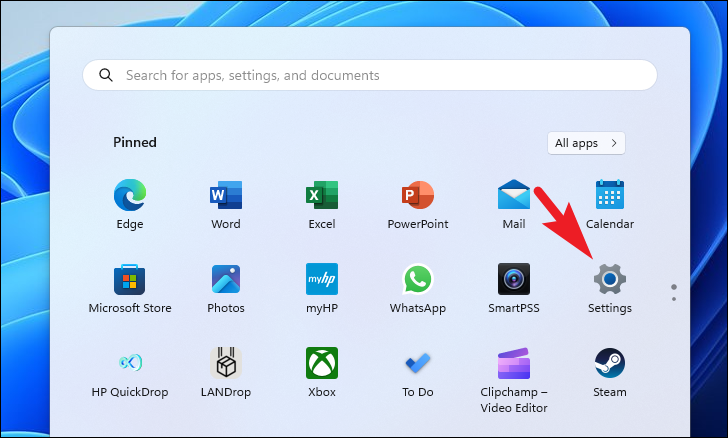
Task: Select the first pinned page dot
Action: [674, 287]
